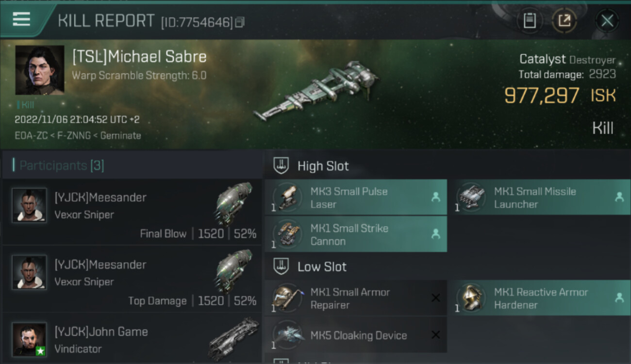Select MK1 Small Armor Repairer item
The image size is (631, 364).
[x=349, y=298]
